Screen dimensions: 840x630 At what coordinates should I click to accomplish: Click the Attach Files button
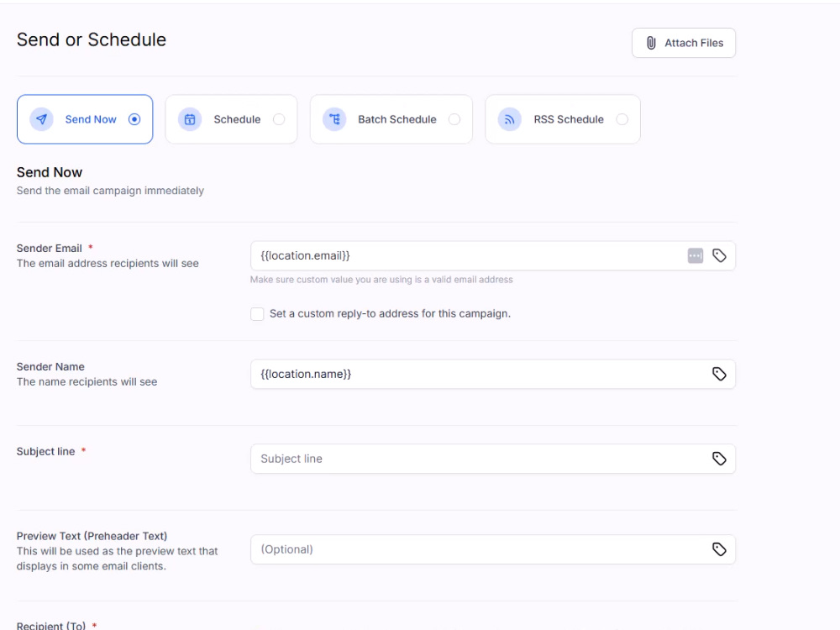click(x=684, y=43)
